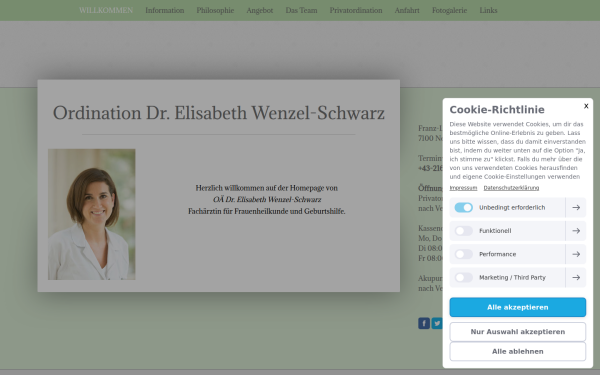This screenshot has height=375, width=600.
Task: Click Alle akzeptieren button
Action: point(517,307)
